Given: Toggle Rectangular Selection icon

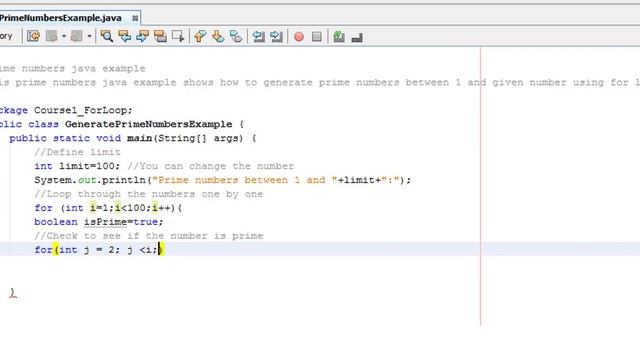Looking at the screenshot, I should tap(178, 36).
